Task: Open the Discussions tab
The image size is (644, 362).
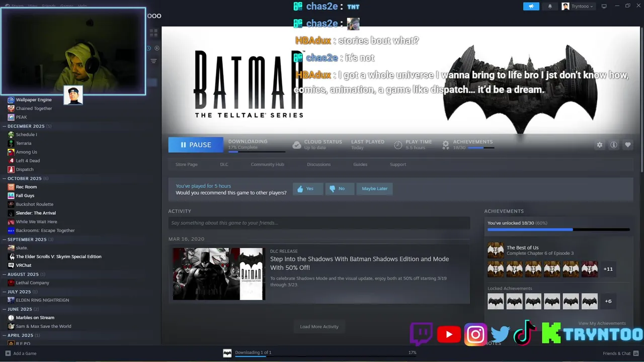Action: coord(319,164)
